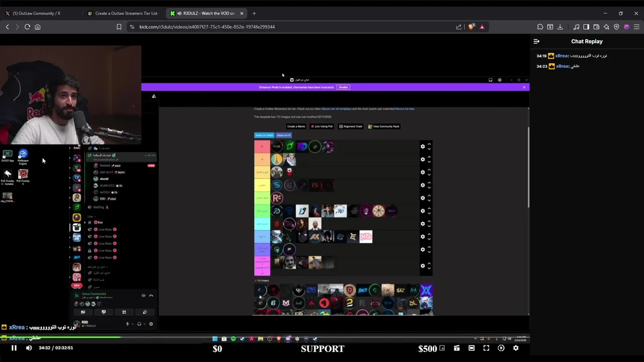This screenshot has height=362, width=644.
Task: Dismiss the purple Streamer Mode banner
Action: [x=524, y=87]
